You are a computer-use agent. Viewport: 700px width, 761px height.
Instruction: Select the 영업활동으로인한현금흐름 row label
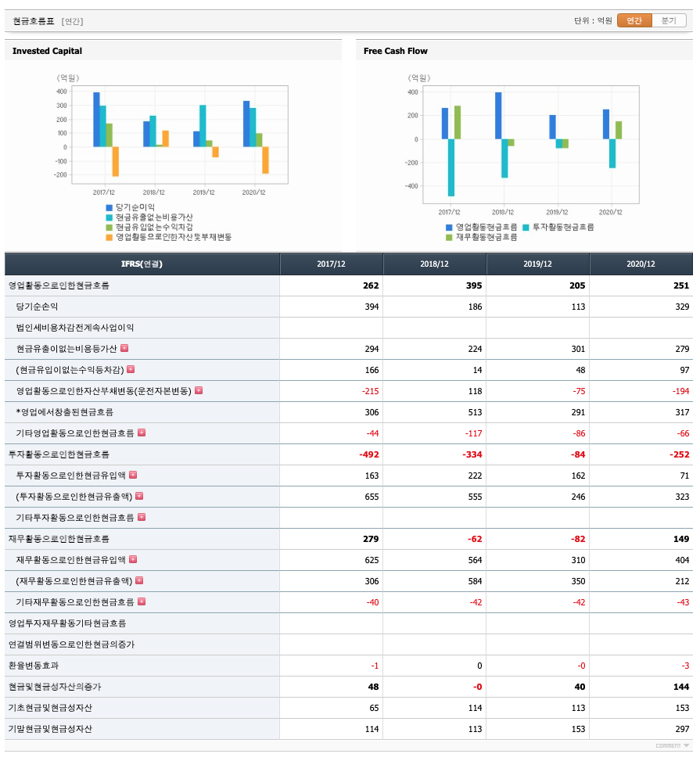click(59, 285)
